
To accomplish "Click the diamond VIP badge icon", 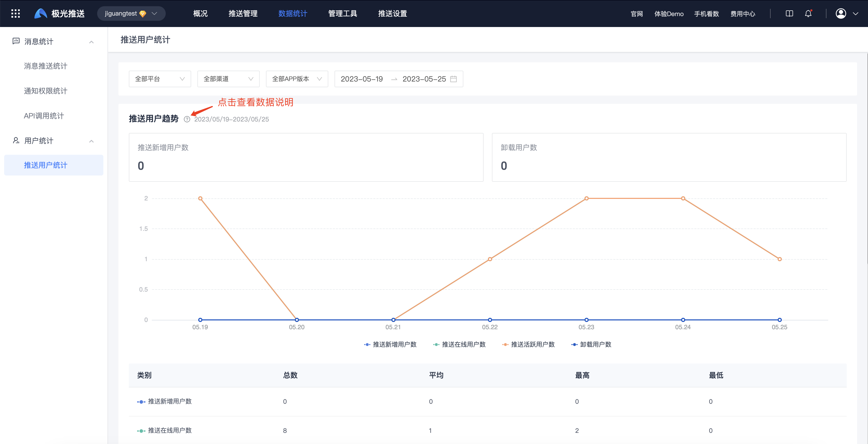I will point(143,14).
